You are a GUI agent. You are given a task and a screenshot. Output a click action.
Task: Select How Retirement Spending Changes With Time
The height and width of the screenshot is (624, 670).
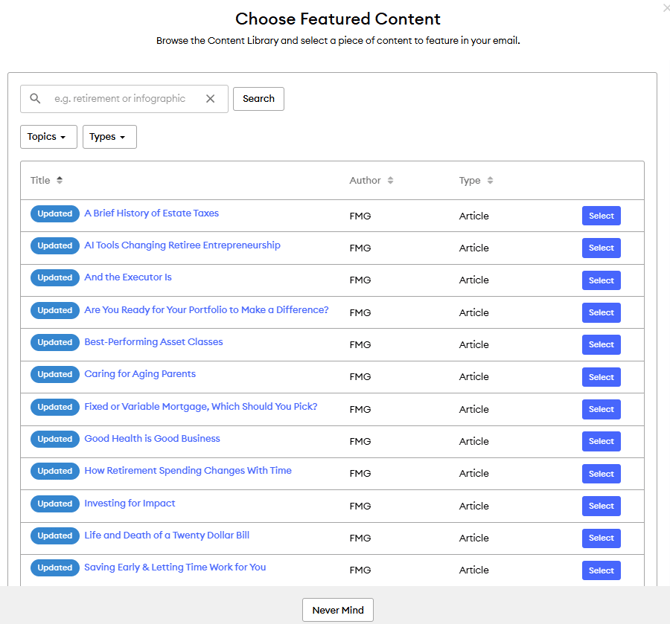coord(601,474)
